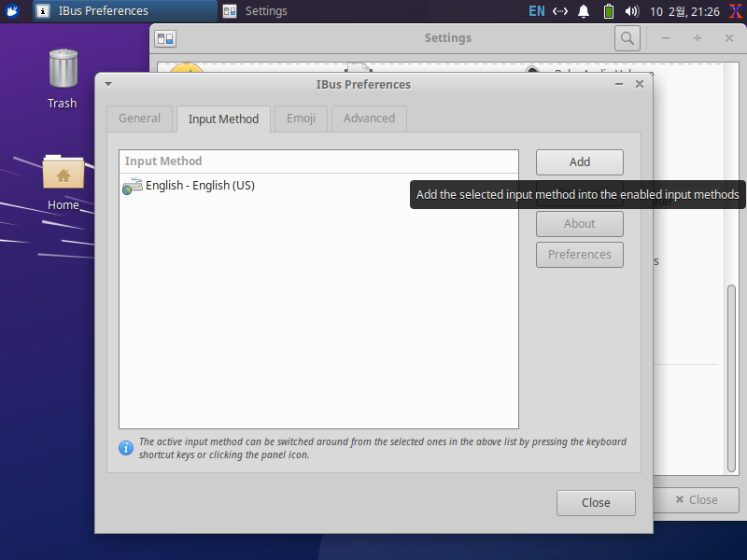Go to the Advanced tab
This screenshot has width=747, height=560.
tap(369, 119)
